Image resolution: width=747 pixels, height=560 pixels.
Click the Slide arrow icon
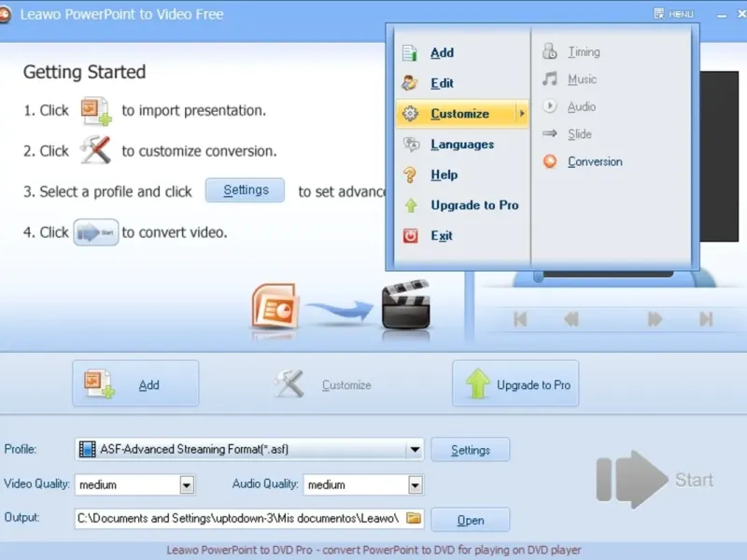point(549,133)
